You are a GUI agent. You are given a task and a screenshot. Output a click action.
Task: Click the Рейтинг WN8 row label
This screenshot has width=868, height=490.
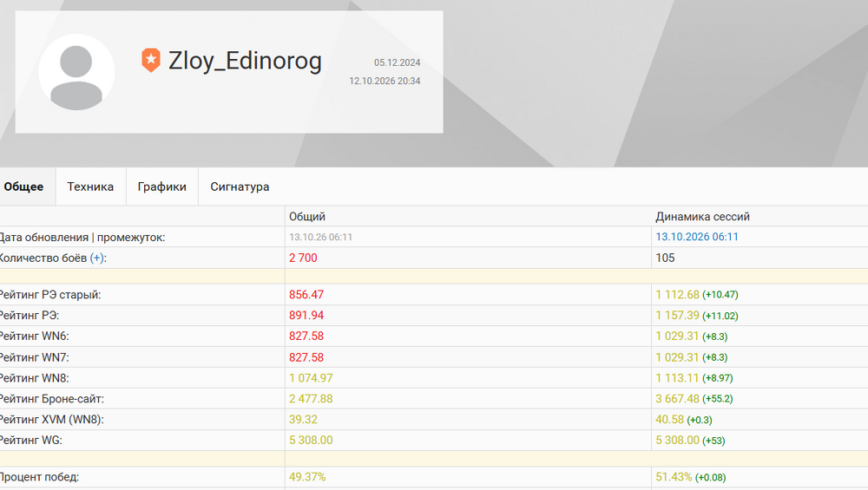pyautogui.click(x=35, y=378)
